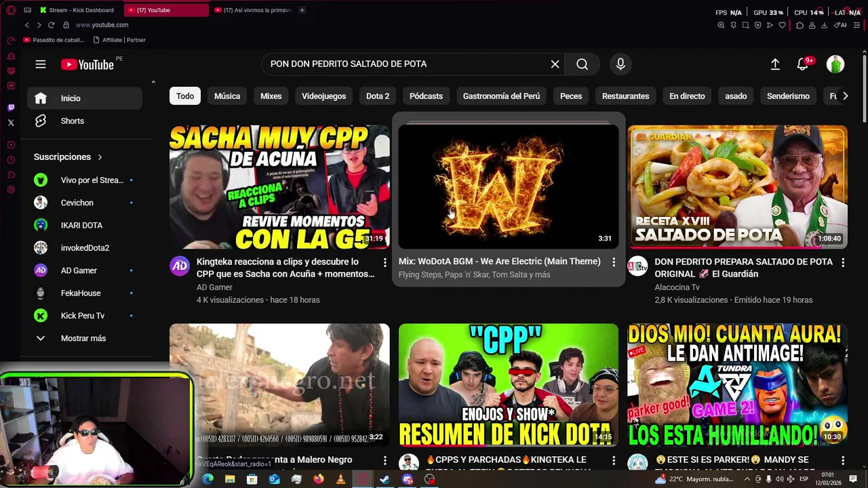Select the Pódcasts filter chip

[x=426, y=96]
